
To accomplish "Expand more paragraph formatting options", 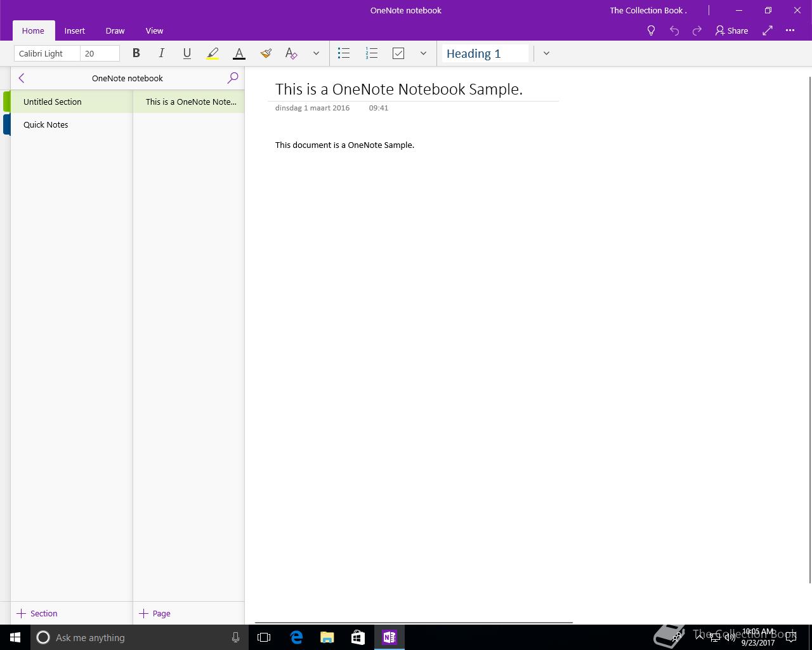I will [x=423, y=53].
